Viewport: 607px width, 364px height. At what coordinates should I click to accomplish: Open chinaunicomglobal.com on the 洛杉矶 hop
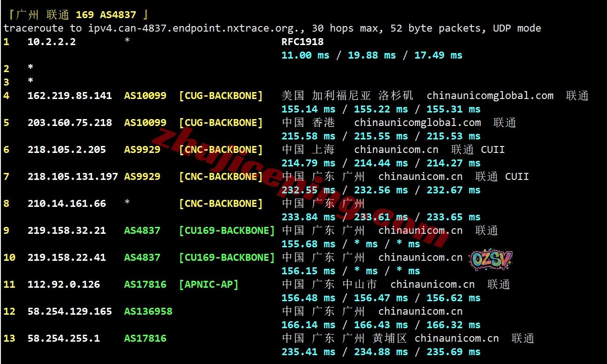click(490, 96)
